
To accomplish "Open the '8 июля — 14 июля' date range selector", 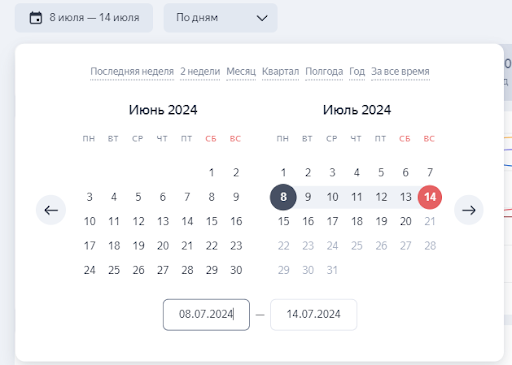I will pos(84,18).
